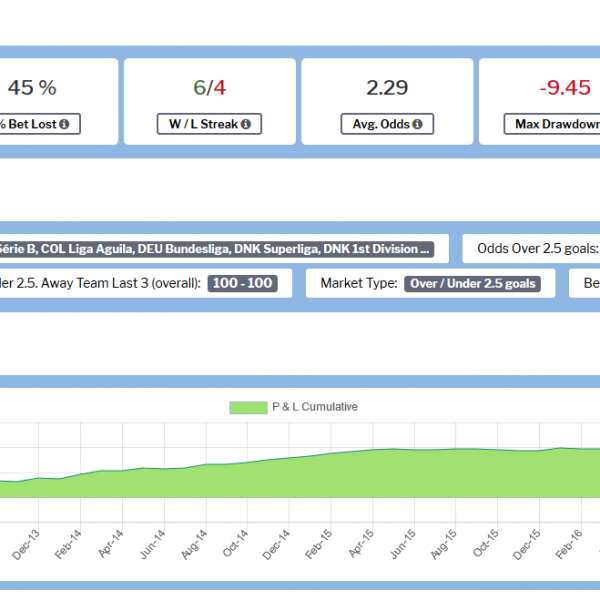Click the Dec-13 axis label

[x=26, y=545]
